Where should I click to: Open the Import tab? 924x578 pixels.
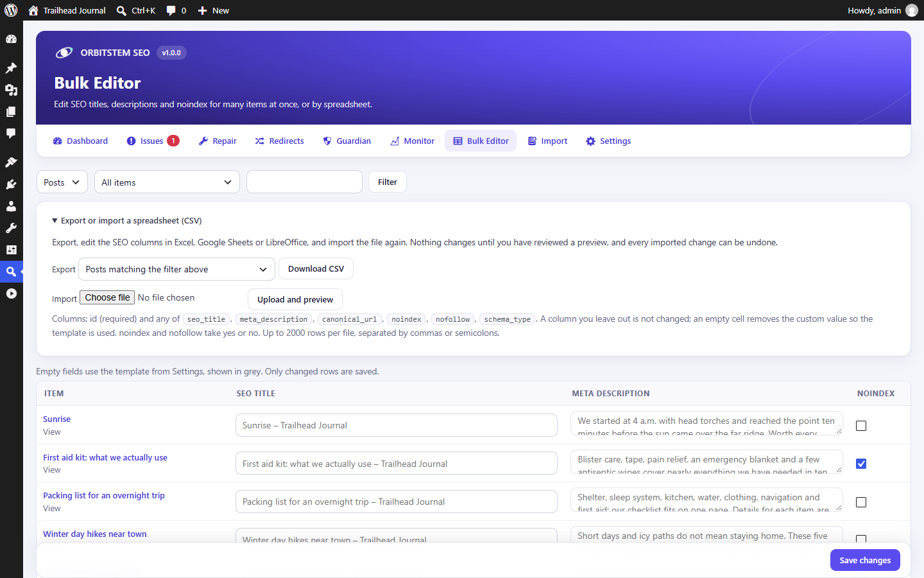[547, 141]
